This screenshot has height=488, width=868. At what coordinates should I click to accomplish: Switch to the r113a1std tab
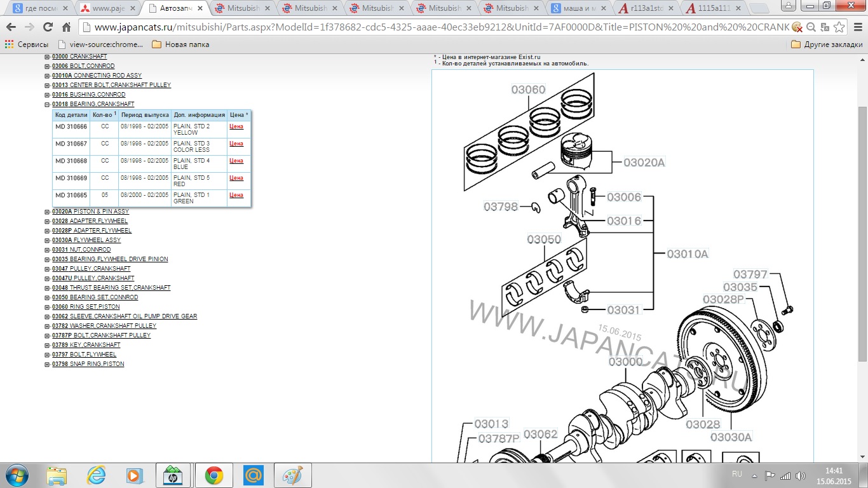[649, 8]
